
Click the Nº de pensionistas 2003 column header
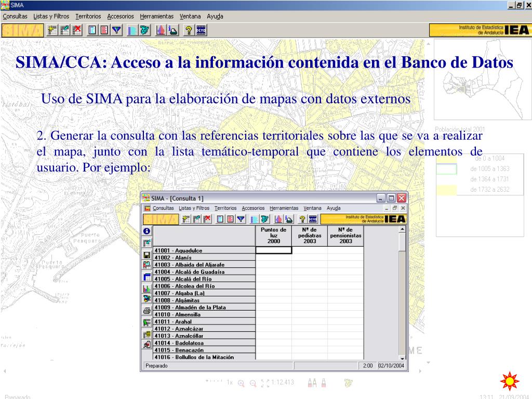345,235
